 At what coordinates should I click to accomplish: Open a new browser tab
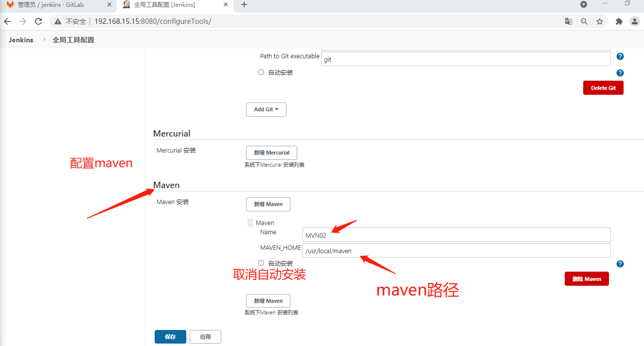click(x=244, y=4)
